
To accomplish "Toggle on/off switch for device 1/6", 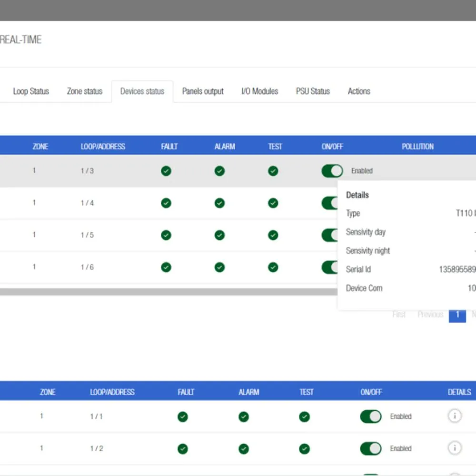I will point(330,268).
